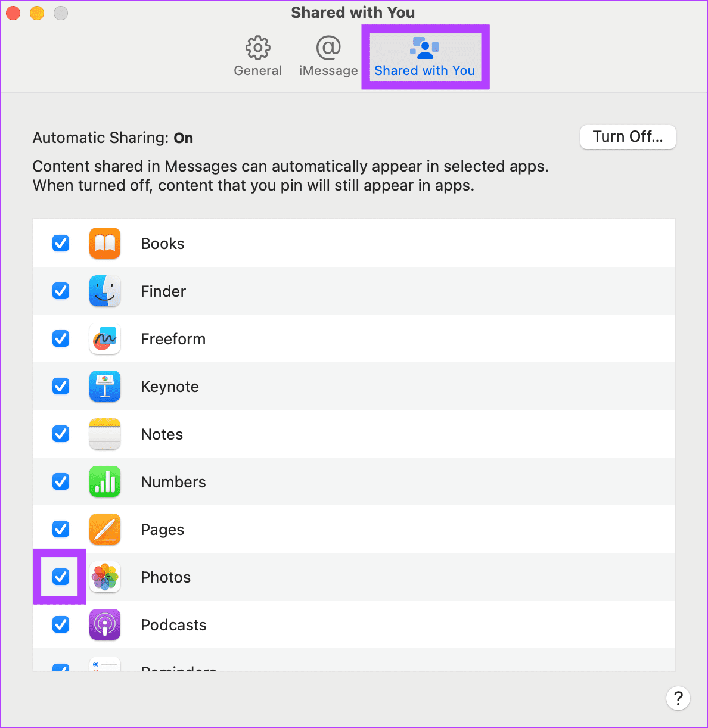This screenshot has width=708, height=728.
Task: Disable sharing for Keynote checkbox
Action: [61, 386]
